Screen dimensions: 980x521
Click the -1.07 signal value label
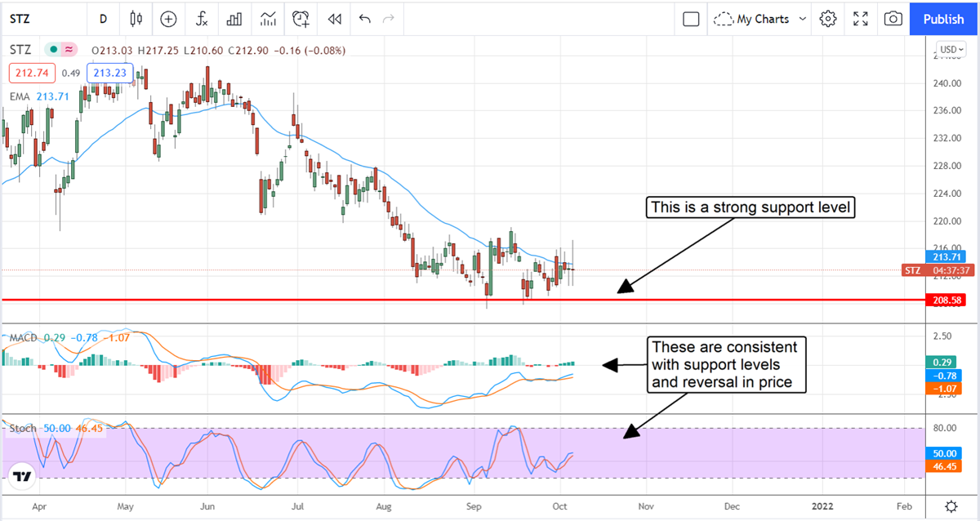(x=942, y=389)
